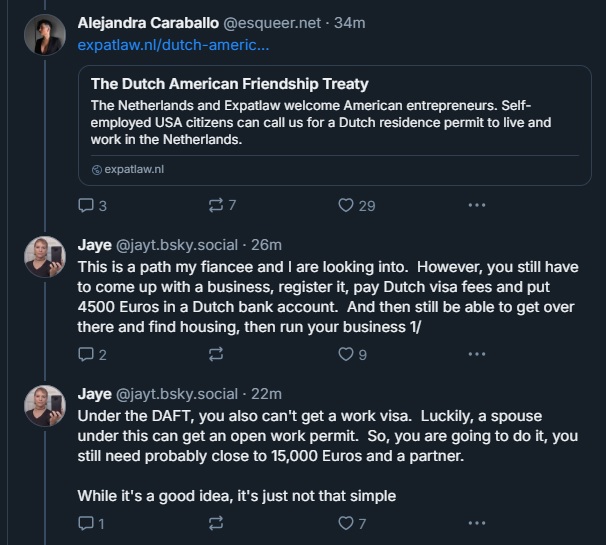This screenshot has width=606, height=545.
Task: View Alejandra Caraballo's profile avatar
Action: pos(45,37)
